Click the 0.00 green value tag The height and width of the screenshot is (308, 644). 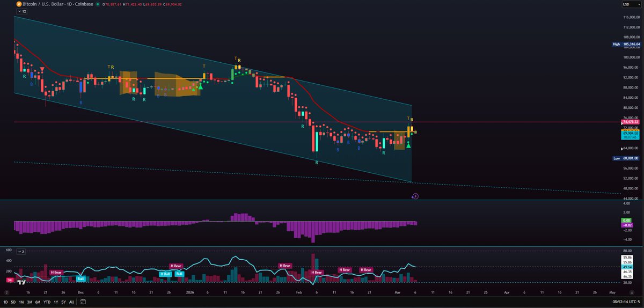click(627, 220)
